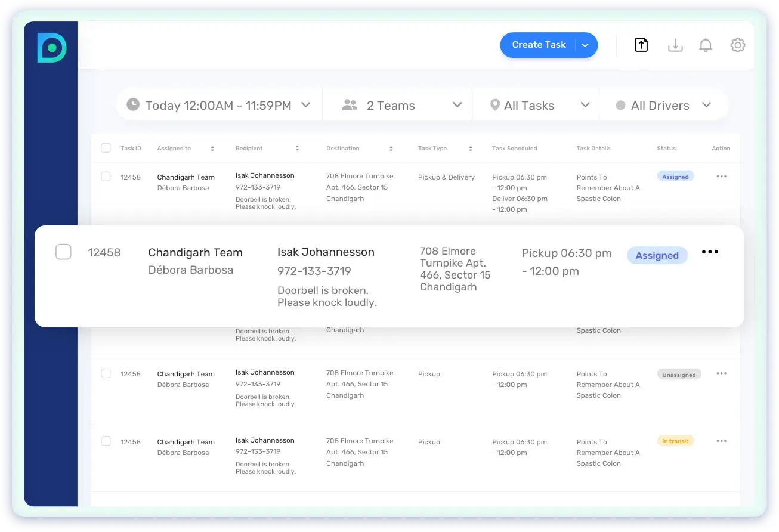Expand the Today 12:00AM - 11:59PM date filter
Image resolution: width=779 pixels, height=532 pixels.
coord(218,106)
